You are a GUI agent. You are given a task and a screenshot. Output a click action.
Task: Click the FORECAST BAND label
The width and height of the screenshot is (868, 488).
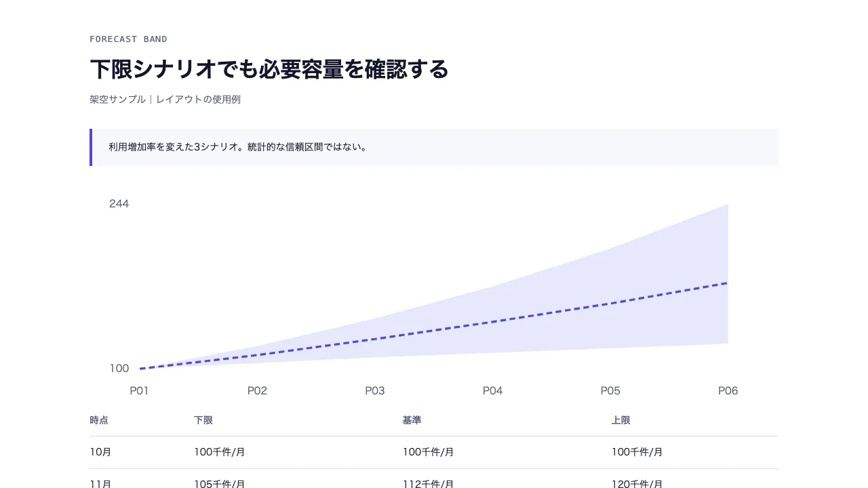(128, 39)
